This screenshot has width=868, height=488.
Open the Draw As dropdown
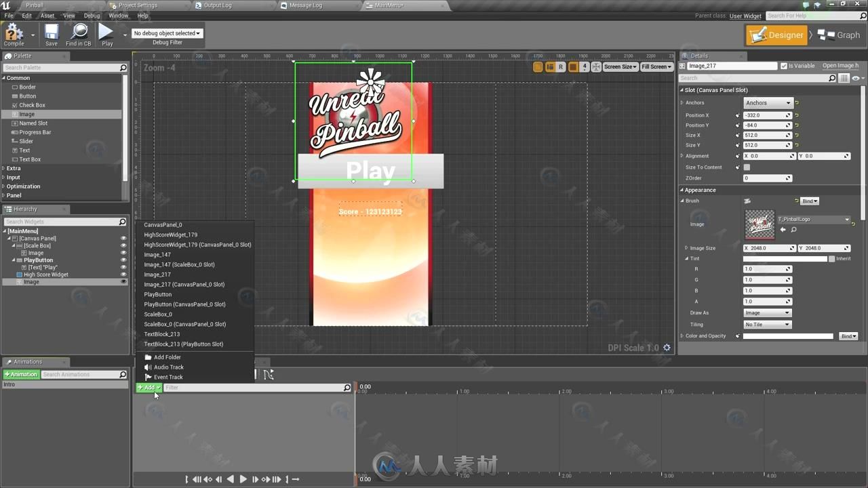768,313
